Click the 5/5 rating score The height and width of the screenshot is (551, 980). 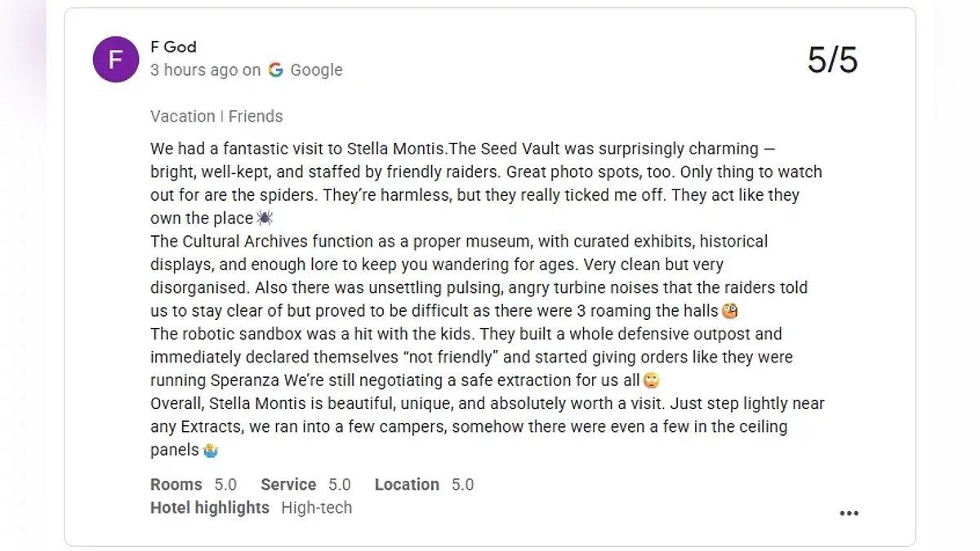(832, 60)
